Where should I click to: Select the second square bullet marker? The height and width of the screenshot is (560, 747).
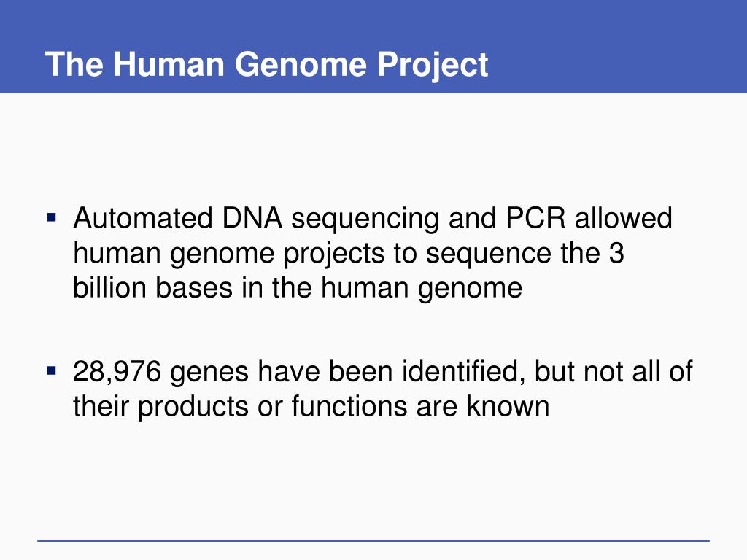[52, 370]
